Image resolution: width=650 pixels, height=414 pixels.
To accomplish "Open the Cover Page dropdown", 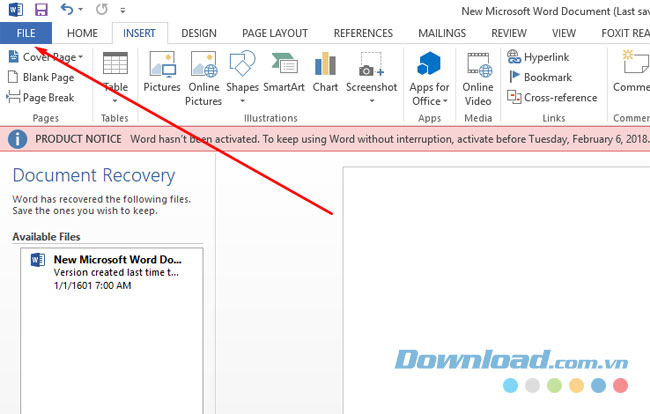I will pos(46,57).
